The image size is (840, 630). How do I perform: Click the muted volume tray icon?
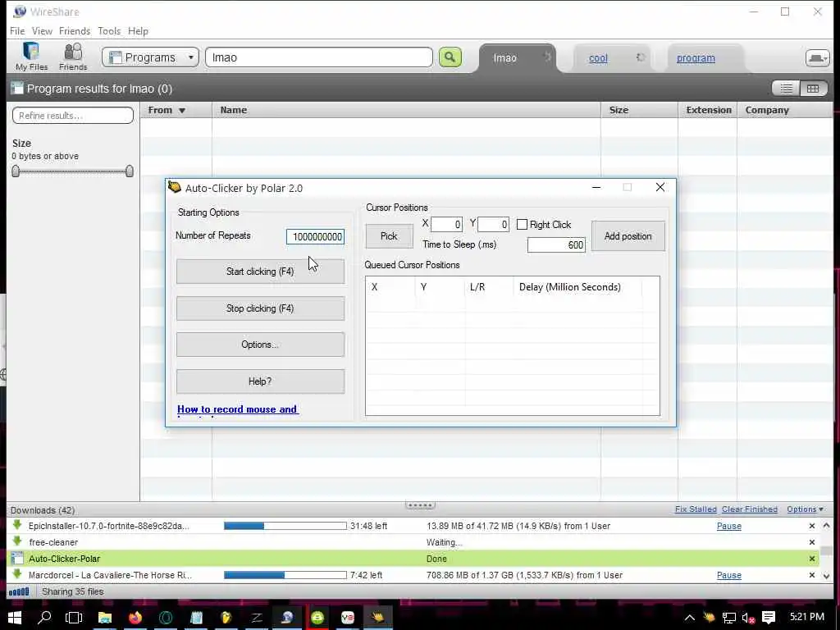tap(748, 619)
